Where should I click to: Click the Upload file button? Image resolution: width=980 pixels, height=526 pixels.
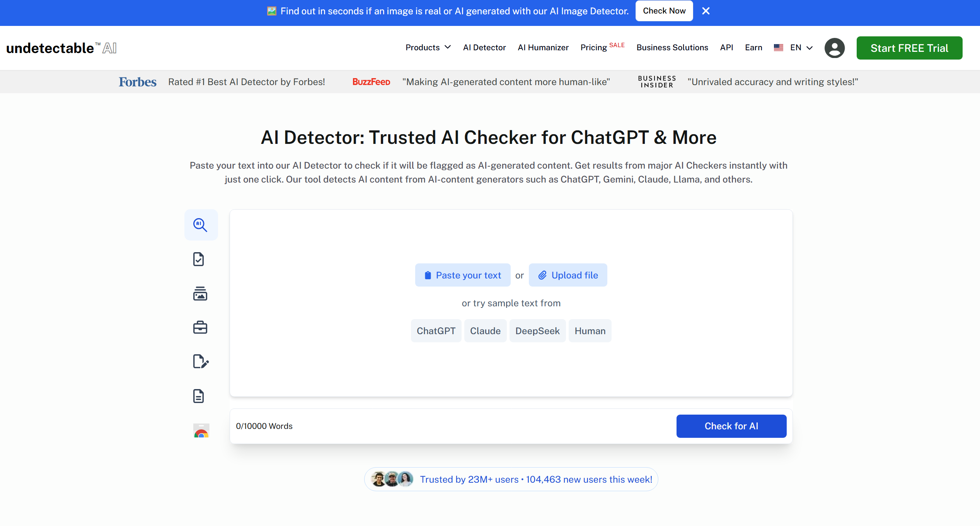point(568,275)
